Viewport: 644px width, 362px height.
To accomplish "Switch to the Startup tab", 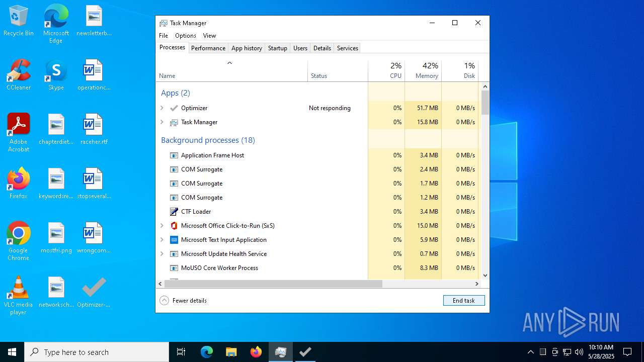I will [278, 48].
